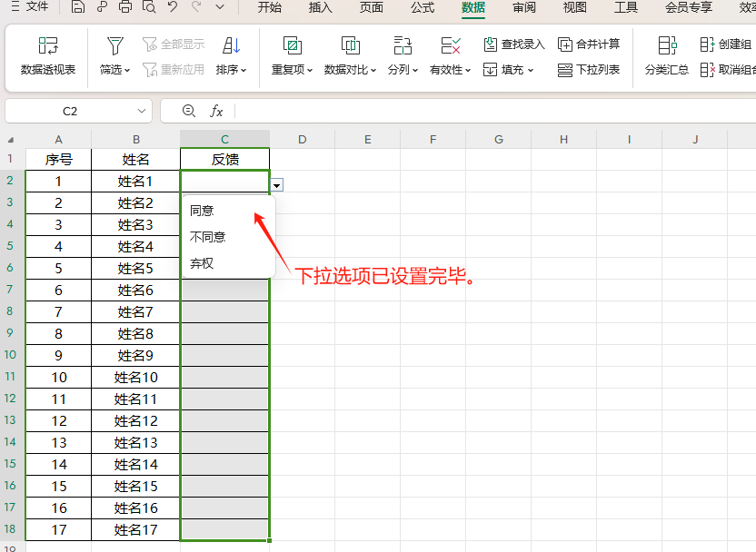
Task: Switch to the 工具 tab
Action: [x=626, y=7]
